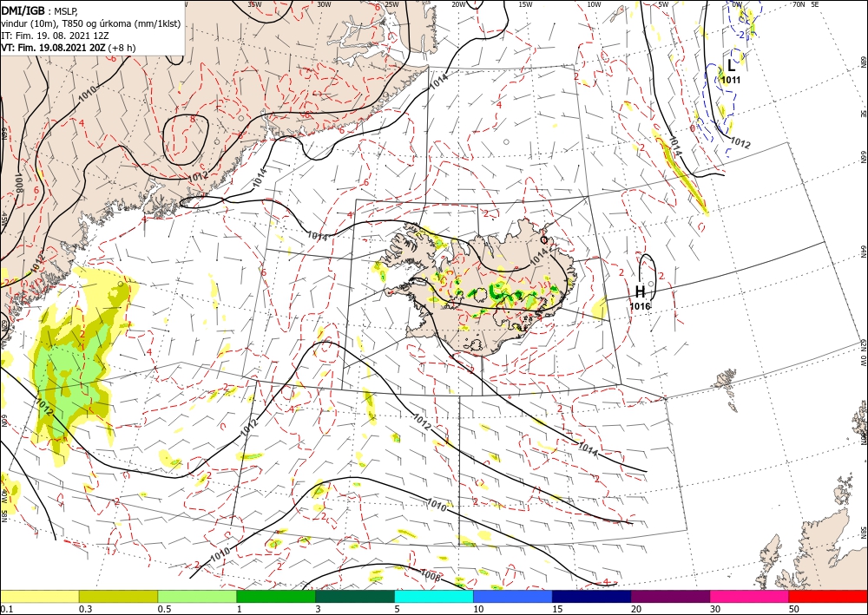This screenshot has height=615, width=868.
Task: Pick the blue 10–15 legend swatch
Action: (x=513, y=596)
